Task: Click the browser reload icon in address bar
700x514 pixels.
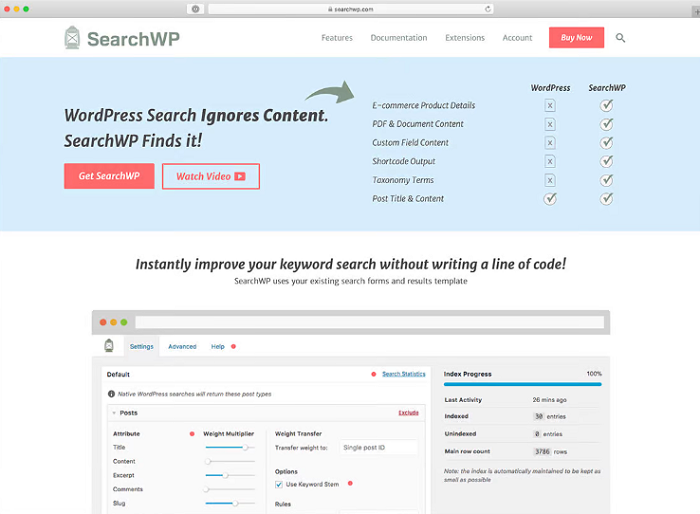Action: pyautogui.click(x=488, y=9)
